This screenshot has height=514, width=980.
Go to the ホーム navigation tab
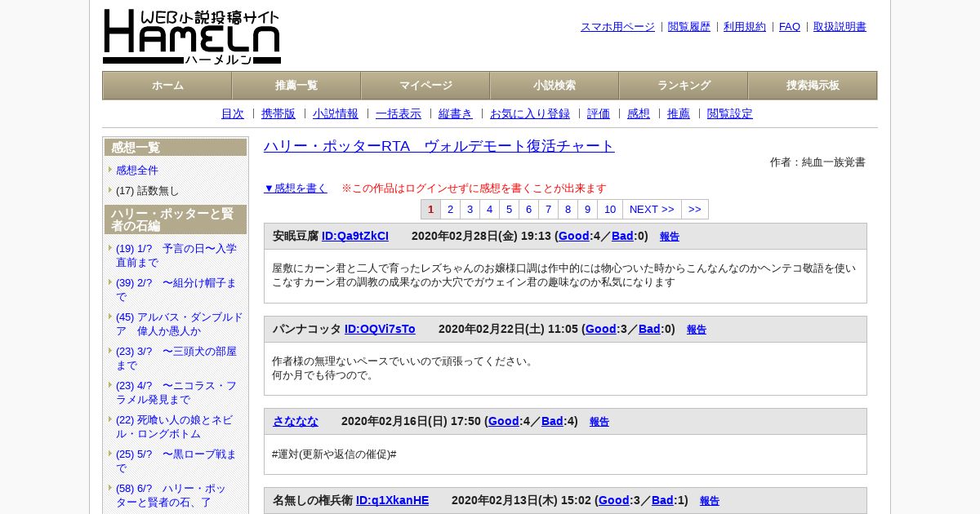167,86
